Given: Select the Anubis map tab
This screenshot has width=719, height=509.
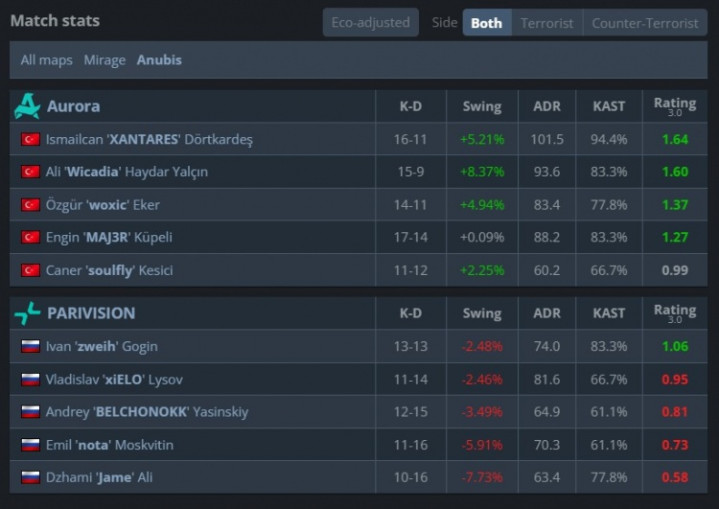Looking at the screenshot, I should [x=159, y=60].
